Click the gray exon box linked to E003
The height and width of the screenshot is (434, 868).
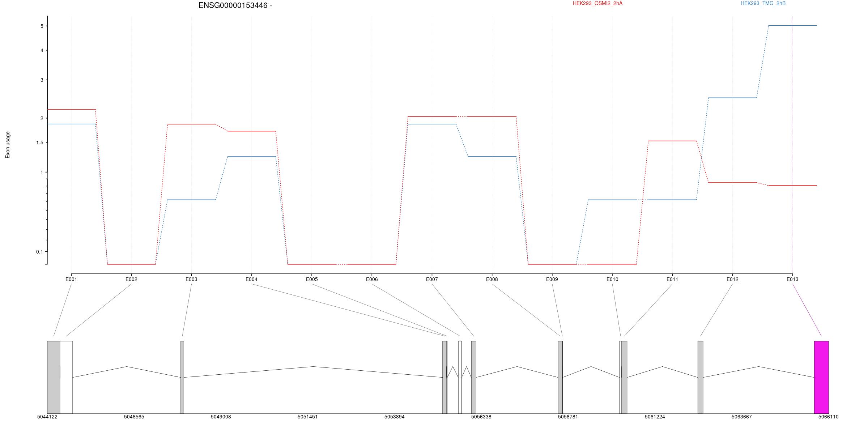tap(182, 377)
